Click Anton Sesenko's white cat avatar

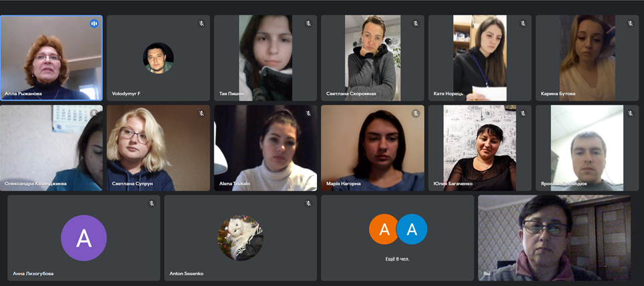[x=240, y=238]
